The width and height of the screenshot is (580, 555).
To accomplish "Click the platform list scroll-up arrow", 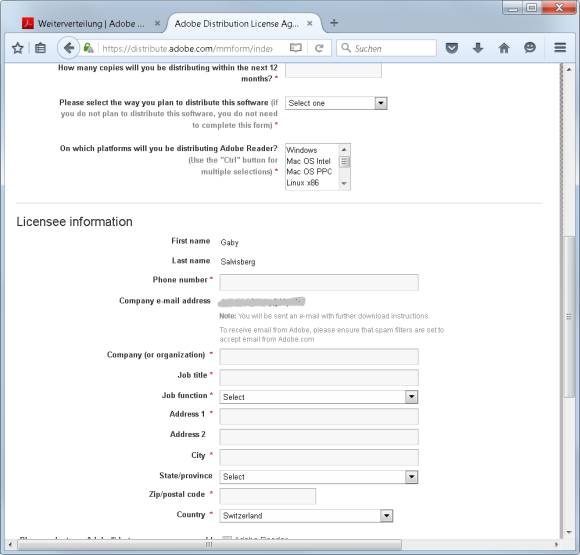I will coord(344,149).
